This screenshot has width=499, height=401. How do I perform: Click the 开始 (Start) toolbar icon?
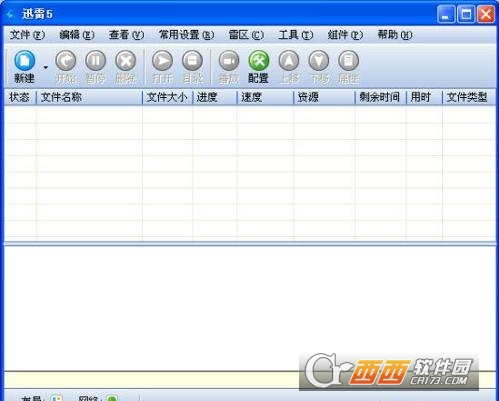click(x=66, y=61)
